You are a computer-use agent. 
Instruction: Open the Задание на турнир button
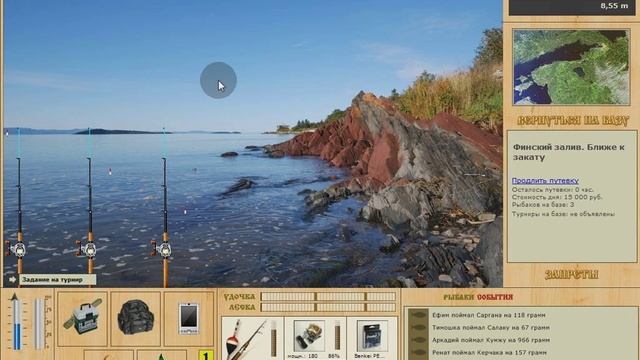[57, 280]
